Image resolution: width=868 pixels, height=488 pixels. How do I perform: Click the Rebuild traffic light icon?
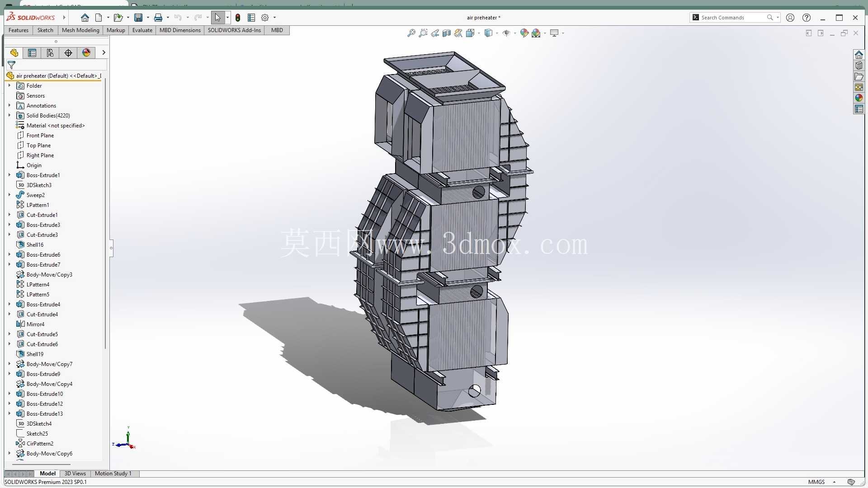pos(238,18)
